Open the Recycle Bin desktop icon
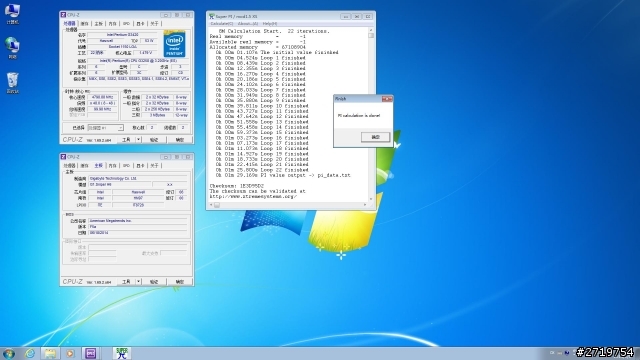This screenshot has width=640, height=360. [12, 82]
